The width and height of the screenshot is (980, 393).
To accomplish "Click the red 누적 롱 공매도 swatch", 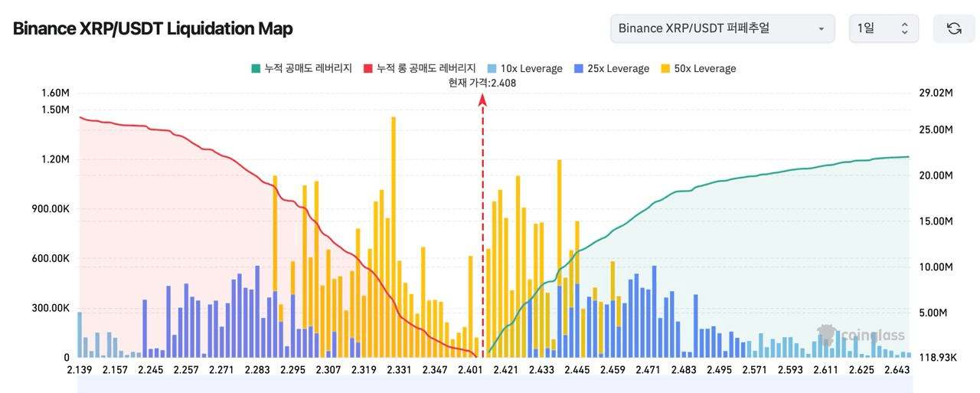I will (368, 68).
